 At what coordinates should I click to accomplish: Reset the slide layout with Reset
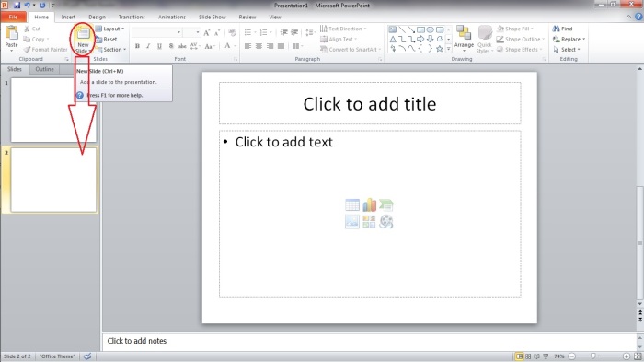point(107,39)
